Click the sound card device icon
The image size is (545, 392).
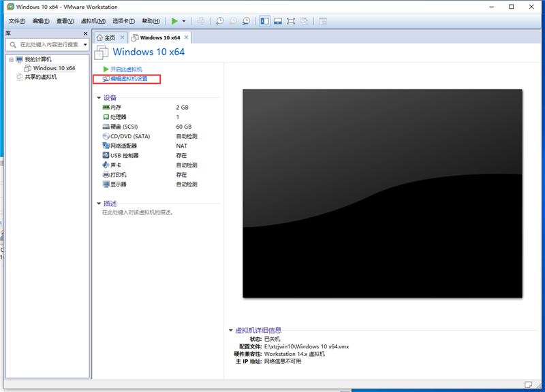[104, 165]
